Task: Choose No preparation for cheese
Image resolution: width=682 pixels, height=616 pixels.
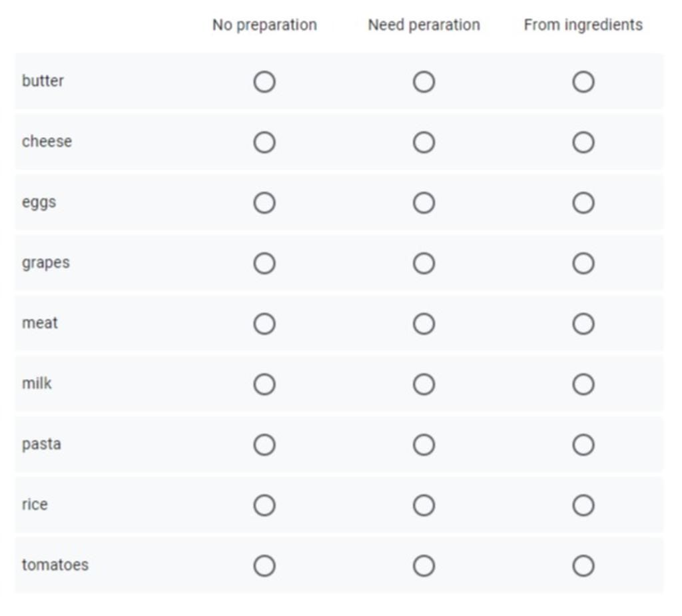Action: 264,143
